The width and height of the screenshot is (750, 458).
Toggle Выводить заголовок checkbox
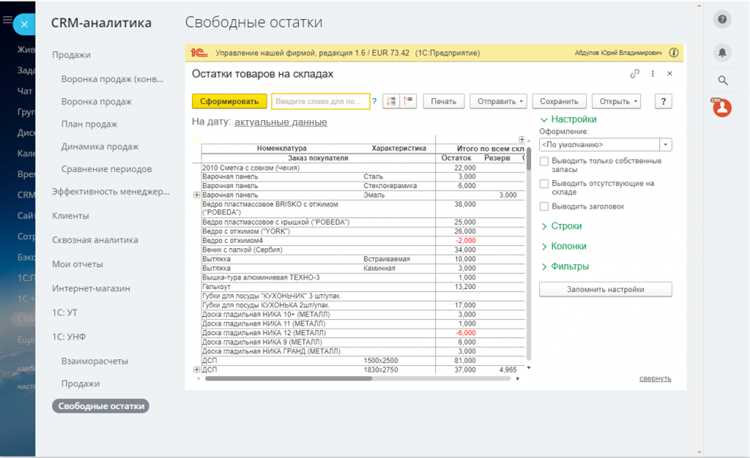(544, 207)
